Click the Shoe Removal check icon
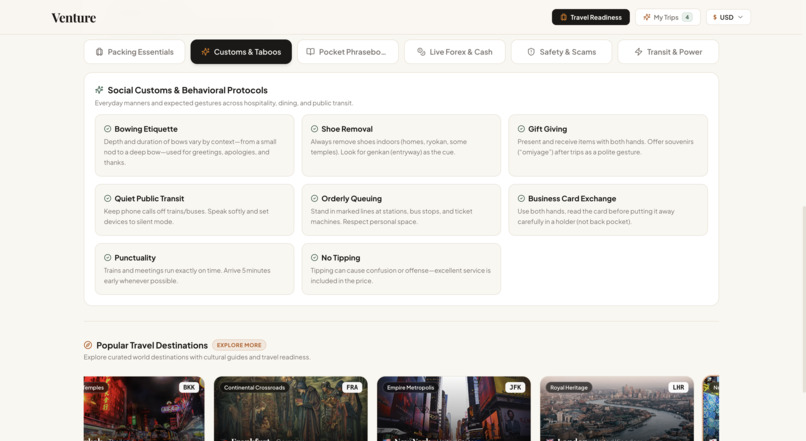Screen dimensions: 806x441 [x=314, y=129]
